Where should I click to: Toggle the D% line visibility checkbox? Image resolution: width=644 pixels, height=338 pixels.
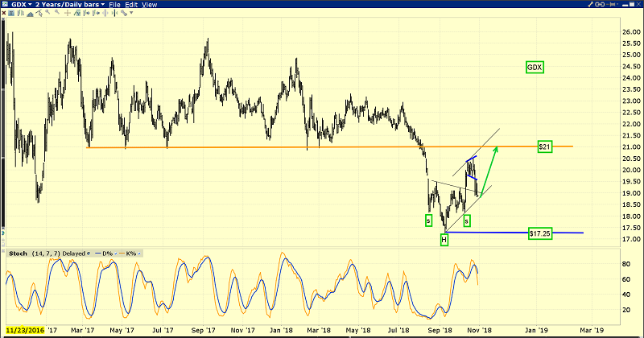pos(114,253)
